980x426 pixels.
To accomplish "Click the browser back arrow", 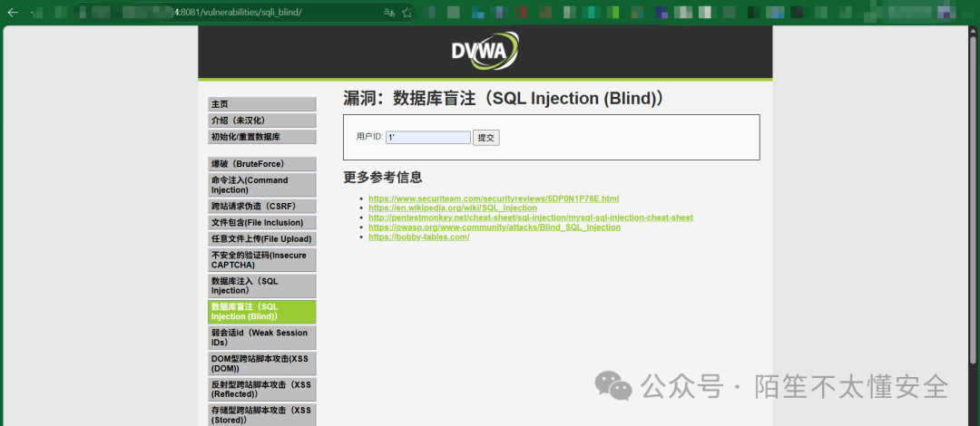I will [13, 12].
